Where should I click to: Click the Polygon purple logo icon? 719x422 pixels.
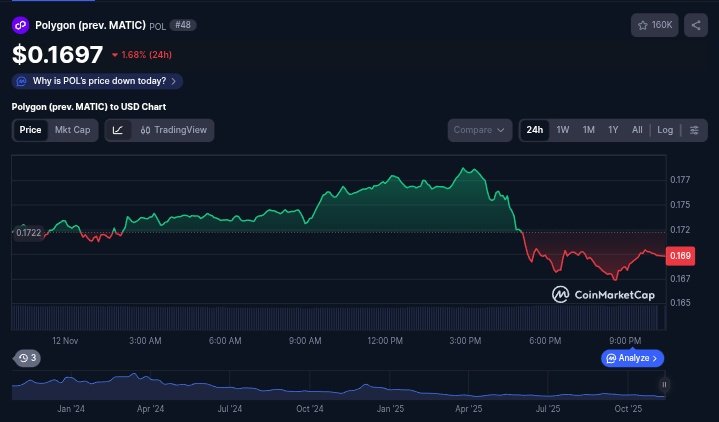[x=20, y=25]
